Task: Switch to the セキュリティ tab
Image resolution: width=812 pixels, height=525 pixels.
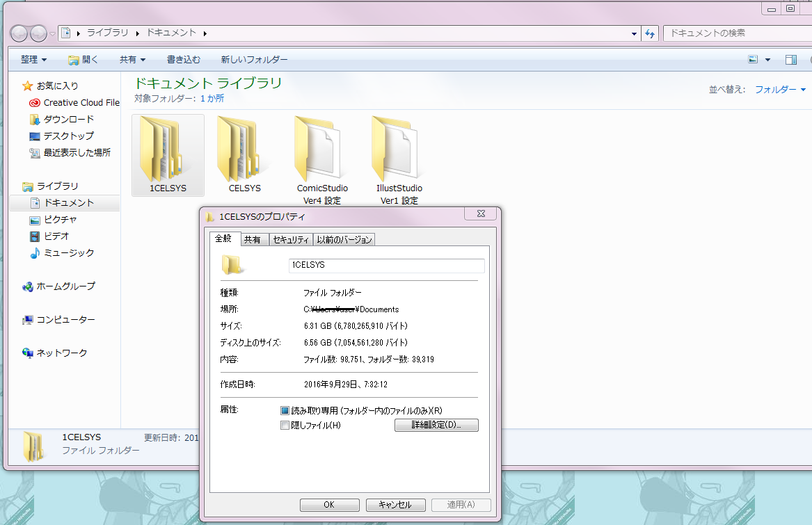Action: click(x=291, y=240)
